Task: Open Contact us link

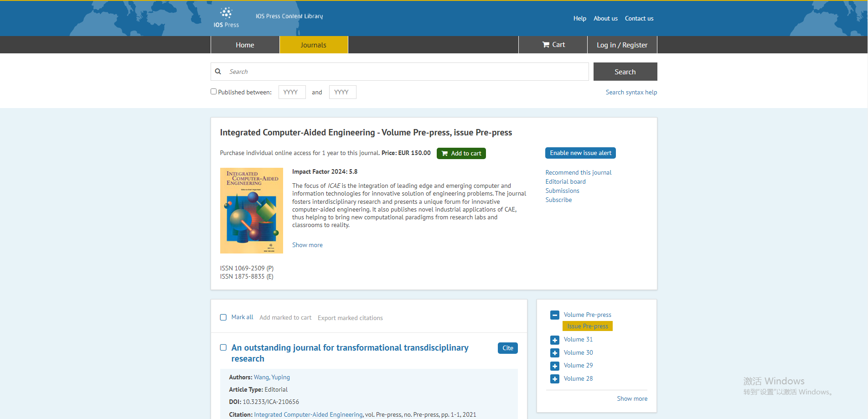Action: 639,18
